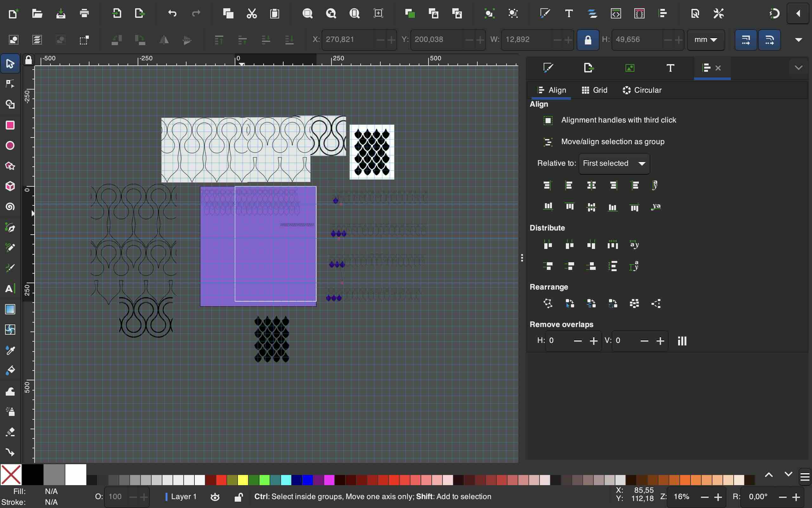812x508 pixels.
Task: Switch to the Grid tab
Action: [594, 90]
